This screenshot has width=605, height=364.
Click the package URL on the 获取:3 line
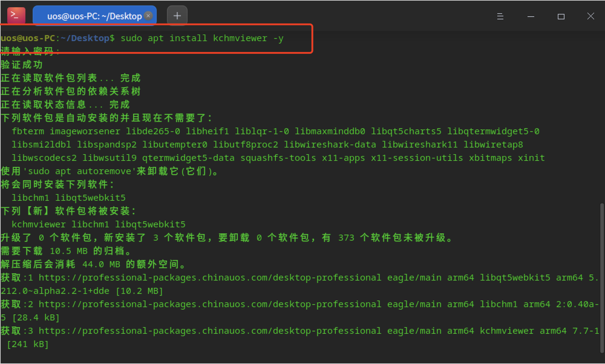(x=210, y=331)
